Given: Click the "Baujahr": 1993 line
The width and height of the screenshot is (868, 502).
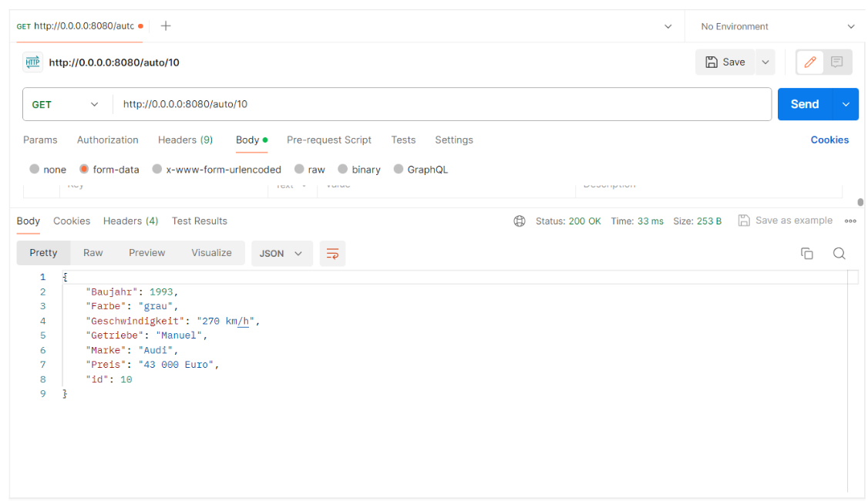Looking at the screenshot, I should (132, 291).
